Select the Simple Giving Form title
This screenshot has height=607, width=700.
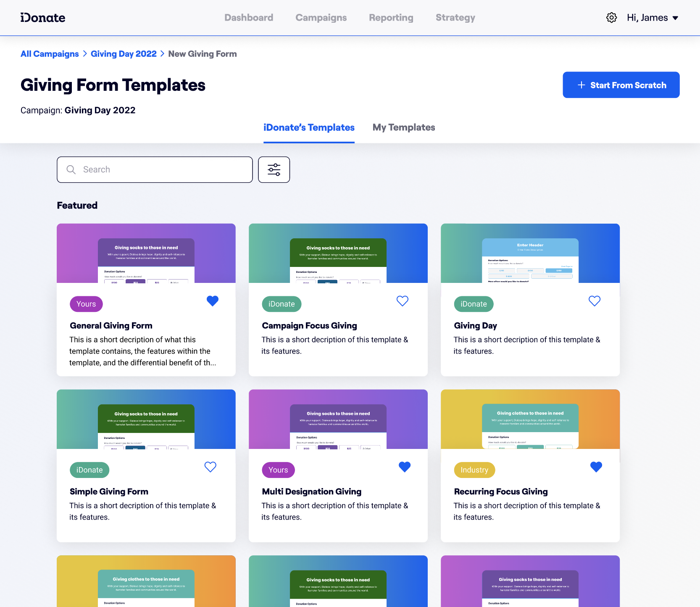click(109, 491)
